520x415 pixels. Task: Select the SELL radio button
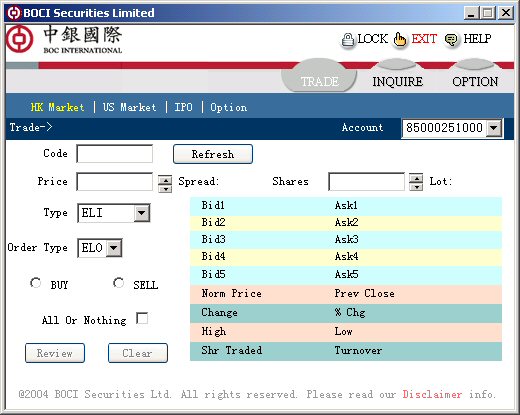118,283
